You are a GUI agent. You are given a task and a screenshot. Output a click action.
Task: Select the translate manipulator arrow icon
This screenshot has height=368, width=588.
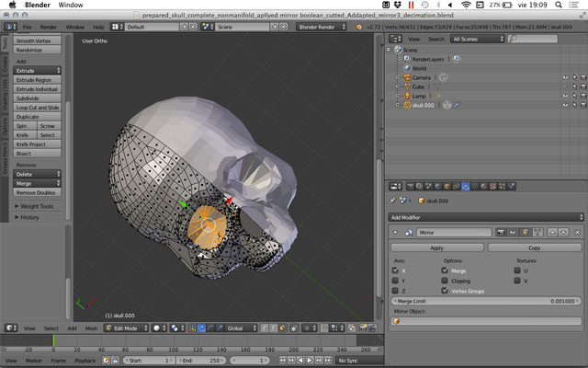pos(201,328)
